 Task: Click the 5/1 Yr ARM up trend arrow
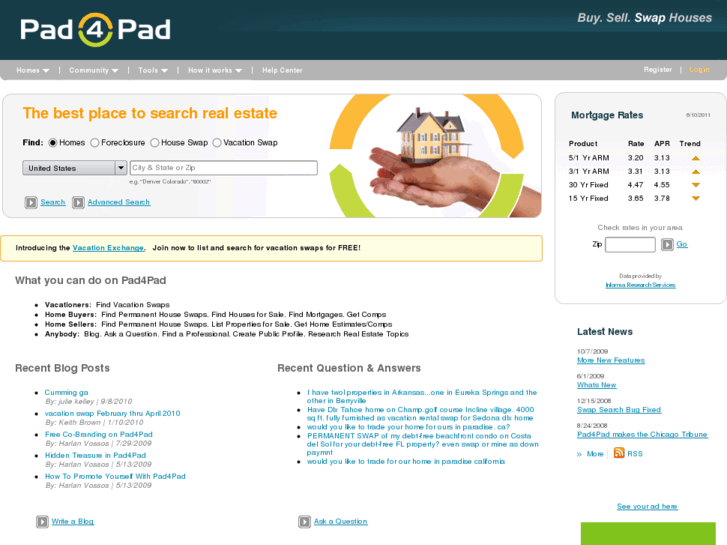pos(695,158)
